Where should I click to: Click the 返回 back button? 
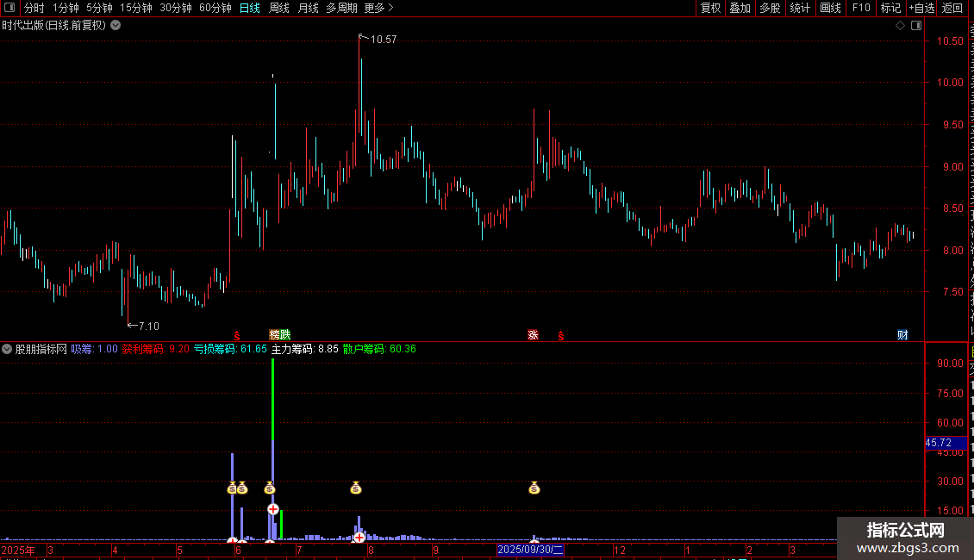coord(952,8)
